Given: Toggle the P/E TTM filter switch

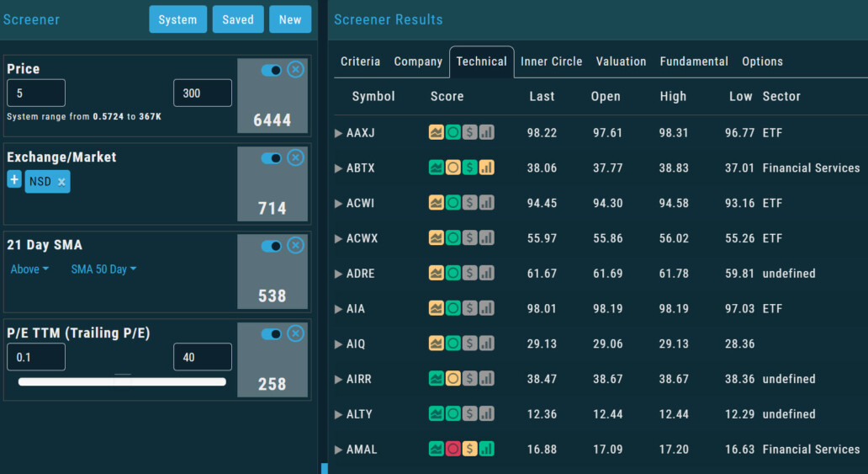Looking at the screenshot, I should pos(271,334).
